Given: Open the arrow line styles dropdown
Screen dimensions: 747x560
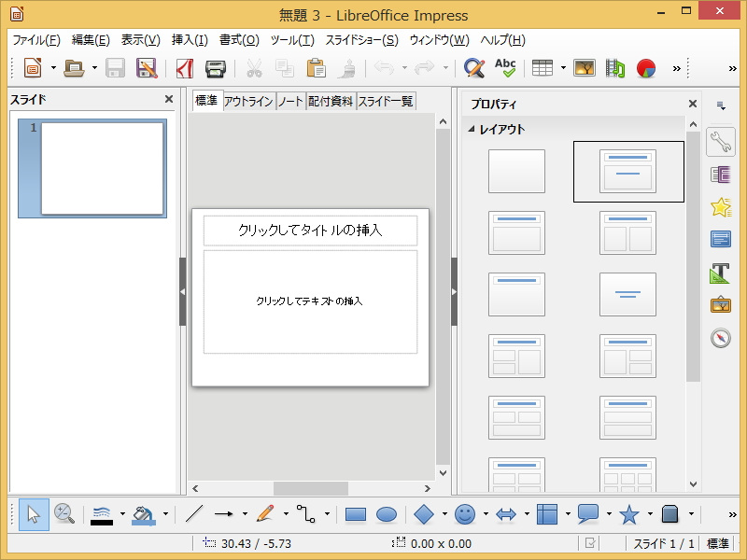Looking at the screenshot, I should (x=245, y=514).
